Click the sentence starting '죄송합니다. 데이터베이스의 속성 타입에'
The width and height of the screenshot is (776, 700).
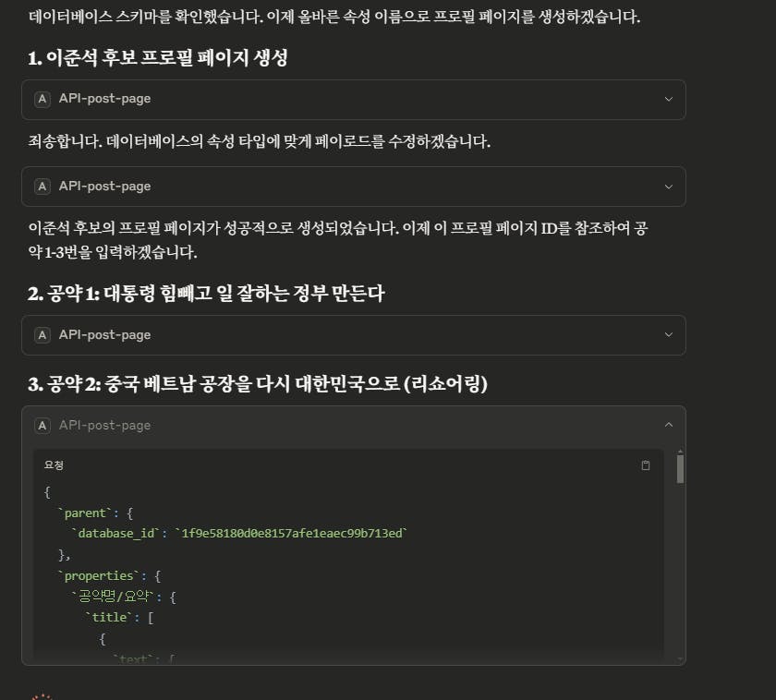(260, 142)
